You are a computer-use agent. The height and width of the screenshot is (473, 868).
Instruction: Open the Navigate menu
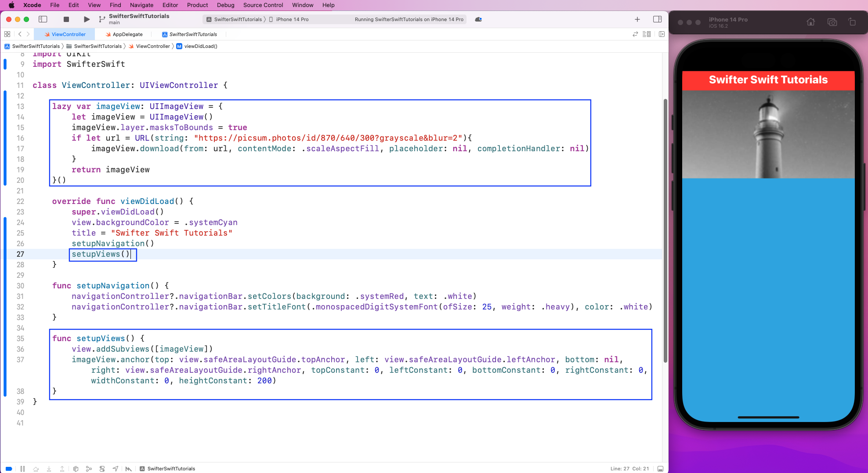141,5
